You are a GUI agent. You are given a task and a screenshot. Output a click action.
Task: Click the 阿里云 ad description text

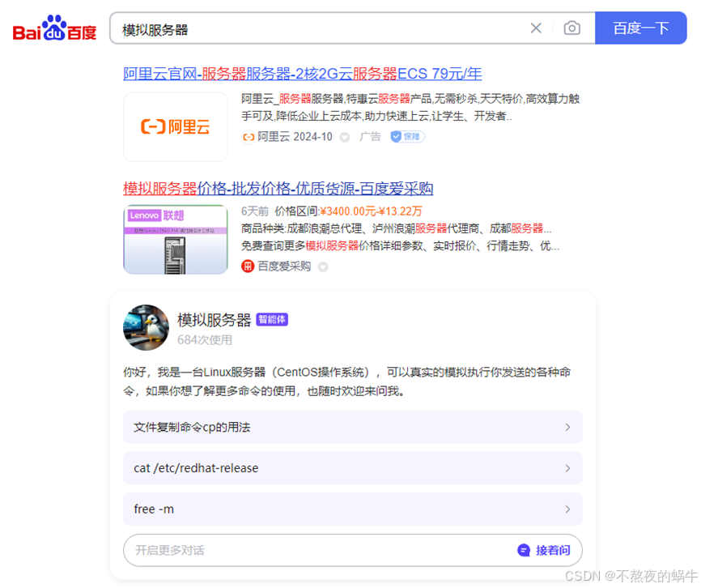tap(410, 108)
